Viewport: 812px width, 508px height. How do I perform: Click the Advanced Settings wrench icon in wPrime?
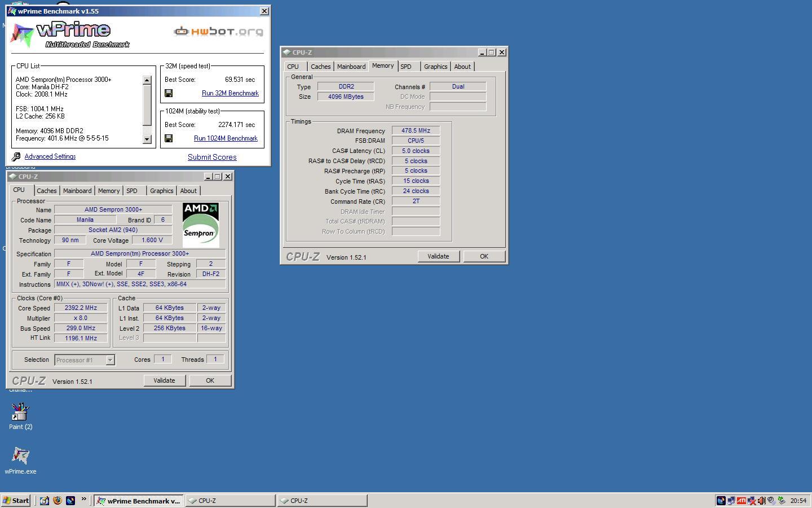coord(16,156)
